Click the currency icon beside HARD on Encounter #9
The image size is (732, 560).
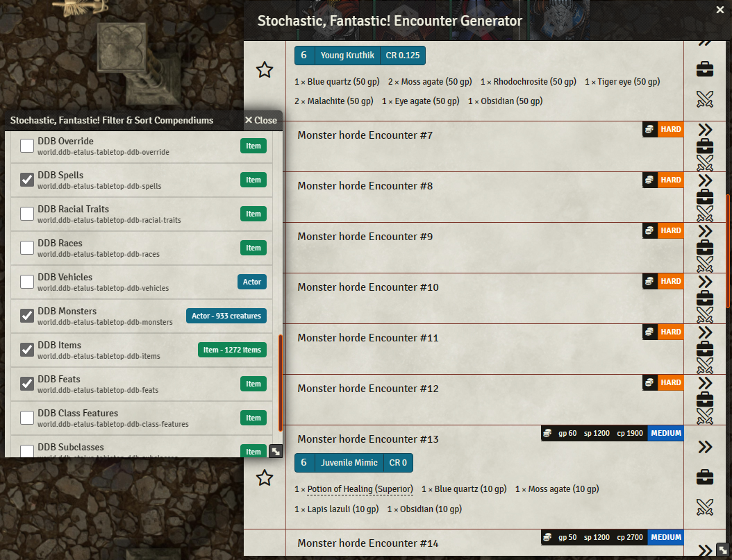[x=649, y=230]
